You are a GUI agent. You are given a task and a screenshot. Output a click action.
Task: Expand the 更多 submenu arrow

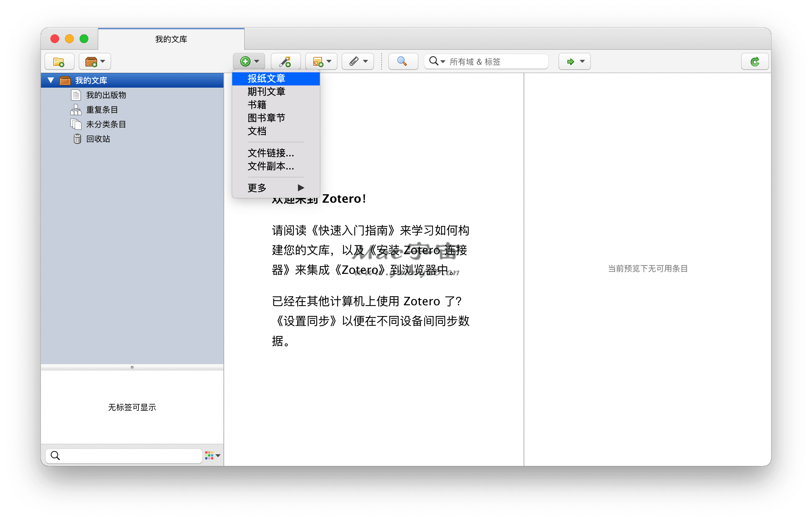[x=300, y=188]
